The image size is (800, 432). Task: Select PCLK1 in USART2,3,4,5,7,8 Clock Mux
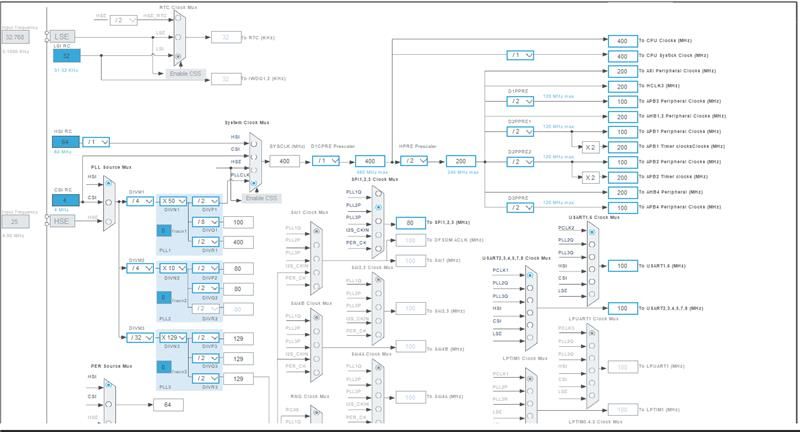(530, 275)
